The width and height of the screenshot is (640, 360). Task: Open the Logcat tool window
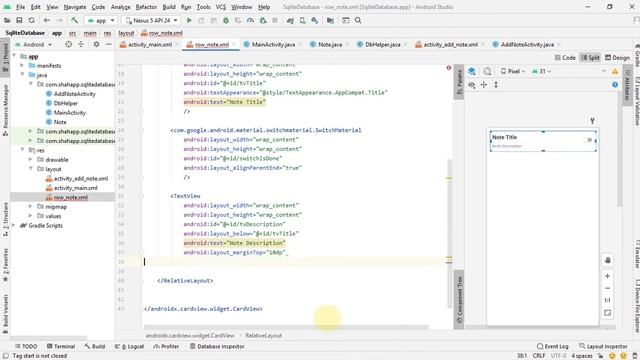(129, 346)
